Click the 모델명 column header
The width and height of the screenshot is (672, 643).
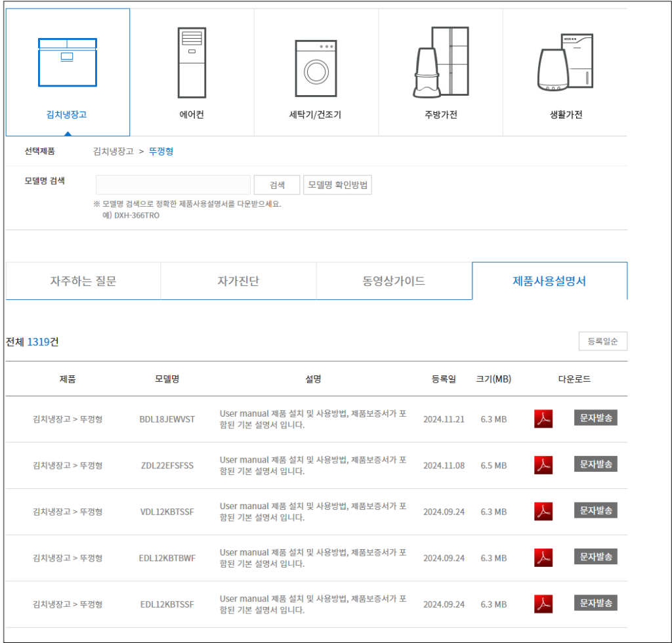click(x=167, y=379)
